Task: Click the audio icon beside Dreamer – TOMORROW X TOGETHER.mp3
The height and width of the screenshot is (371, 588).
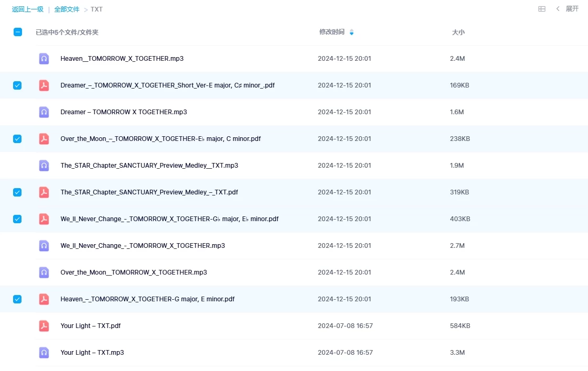Action: pos(44,112)
